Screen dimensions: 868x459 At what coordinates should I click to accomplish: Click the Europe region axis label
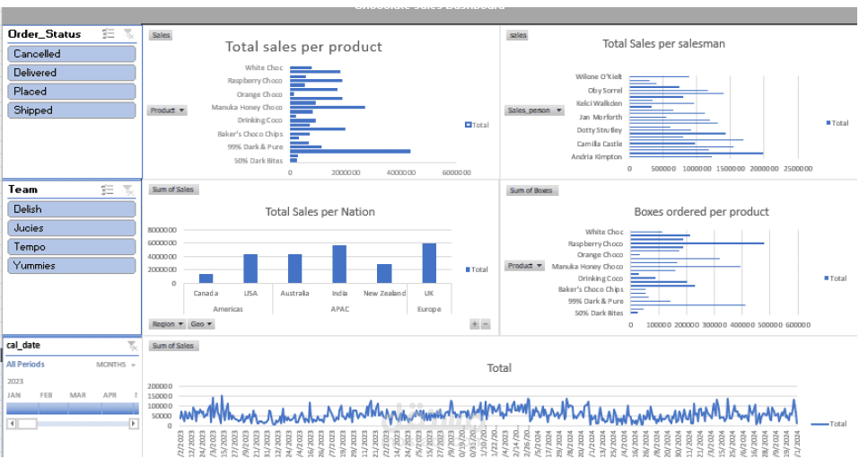pos(429,309)
